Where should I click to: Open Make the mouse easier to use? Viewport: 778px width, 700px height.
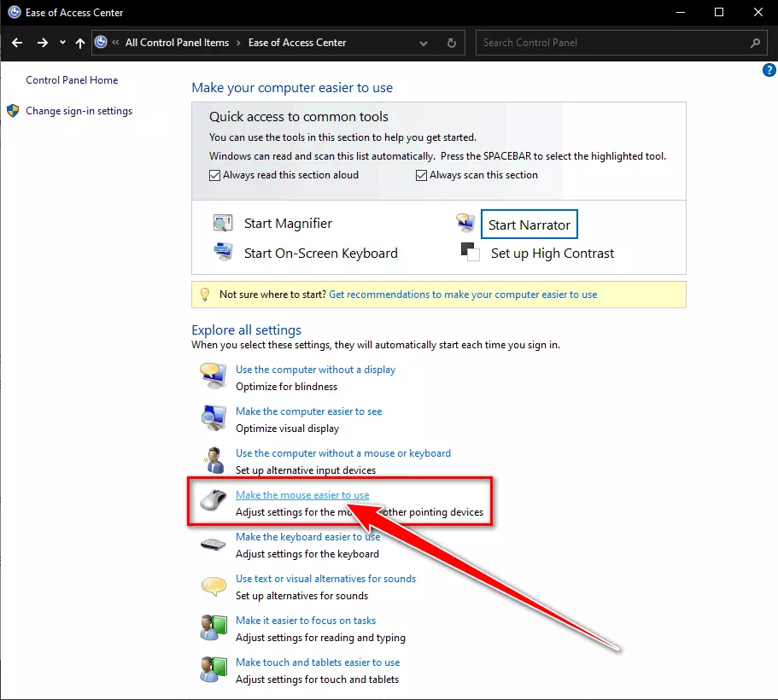click(302, 495)
